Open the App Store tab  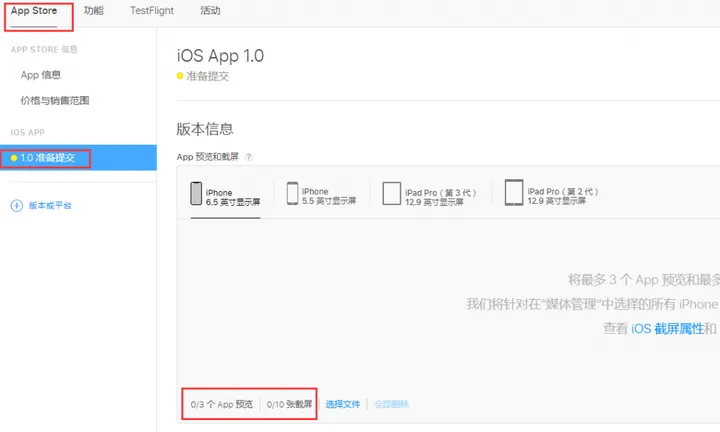(34, 11)
